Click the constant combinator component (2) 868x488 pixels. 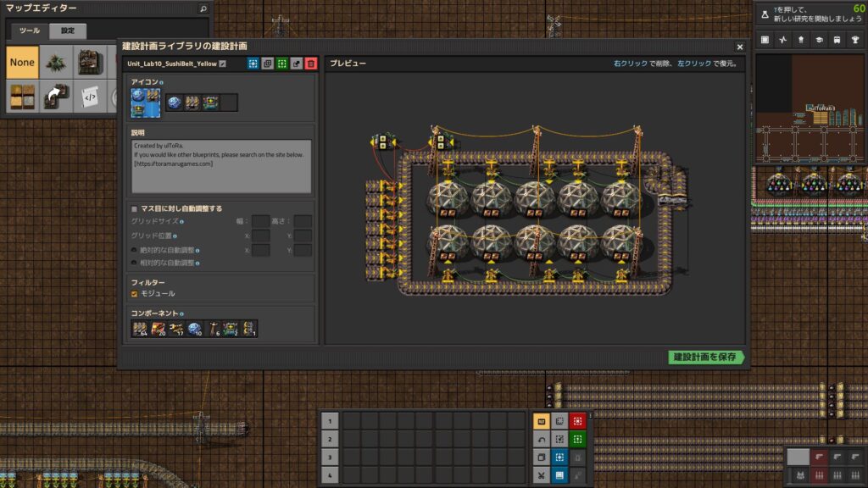[231, 329]
